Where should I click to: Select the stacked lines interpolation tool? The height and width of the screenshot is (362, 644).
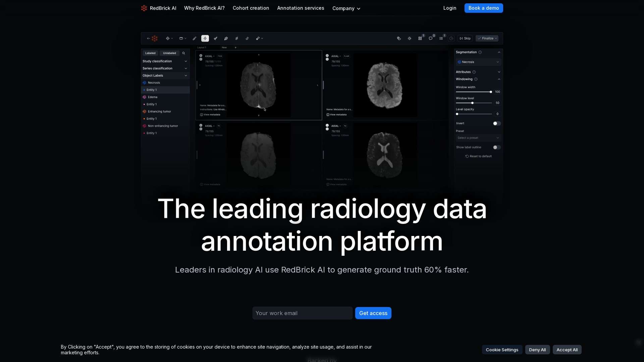pyautogui.click(x=237, y=39)
